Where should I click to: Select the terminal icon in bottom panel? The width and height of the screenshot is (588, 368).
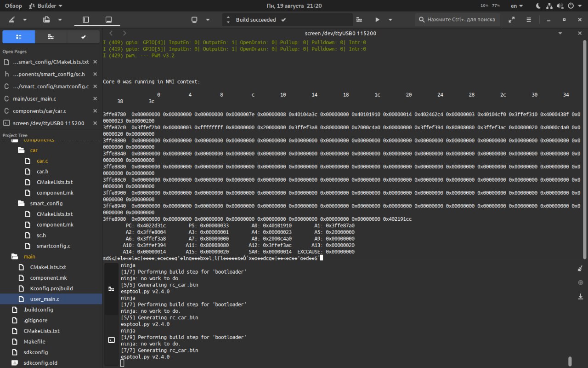[x=111, y=340]
